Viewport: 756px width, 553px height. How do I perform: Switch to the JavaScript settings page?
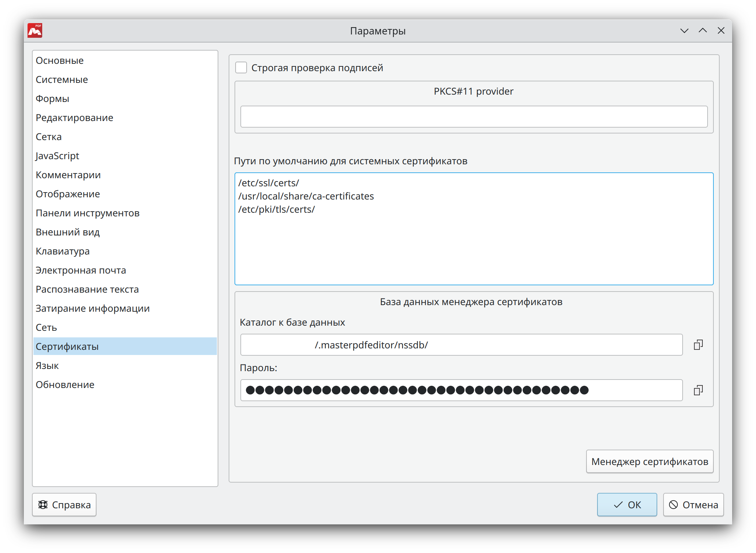click(x=57, y=156)
